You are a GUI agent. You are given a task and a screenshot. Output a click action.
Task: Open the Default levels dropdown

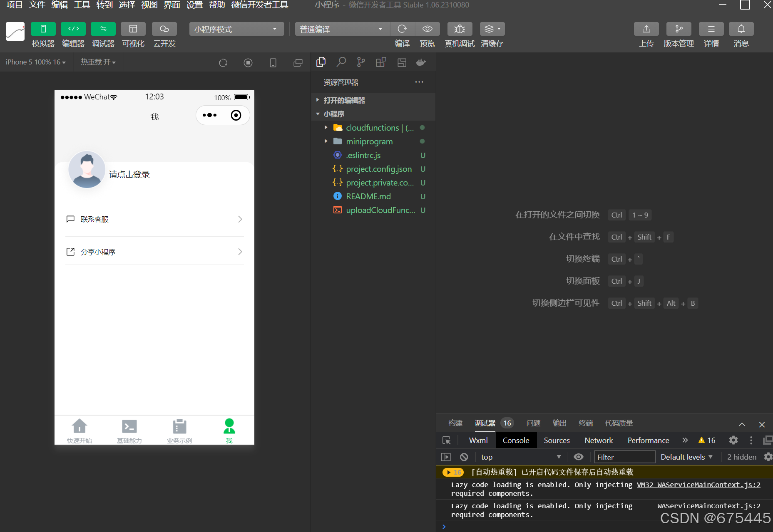(687, 457)
